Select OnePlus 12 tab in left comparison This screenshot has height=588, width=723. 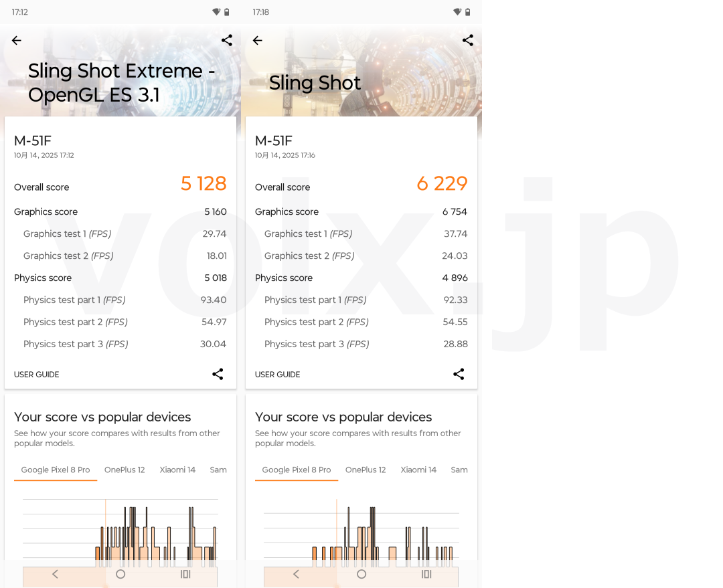click(125, 470)
